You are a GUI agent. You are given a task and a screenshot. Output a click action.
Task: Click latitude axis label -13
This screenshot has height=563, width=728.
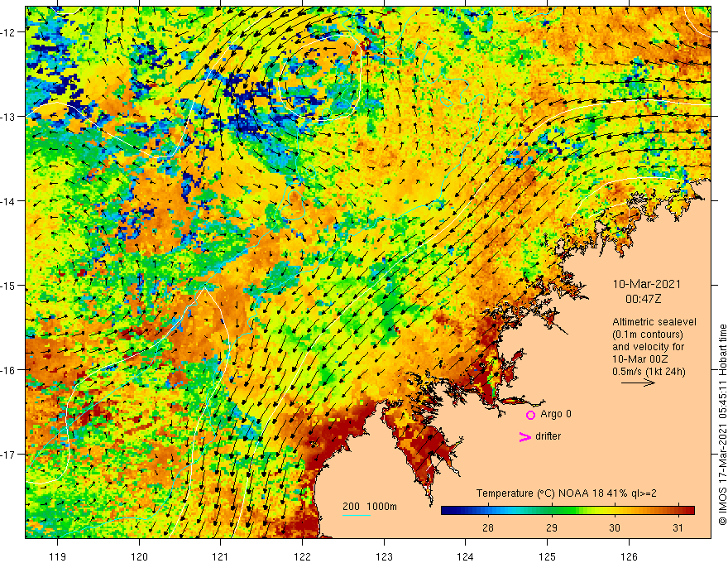click(x=9, y=117)
